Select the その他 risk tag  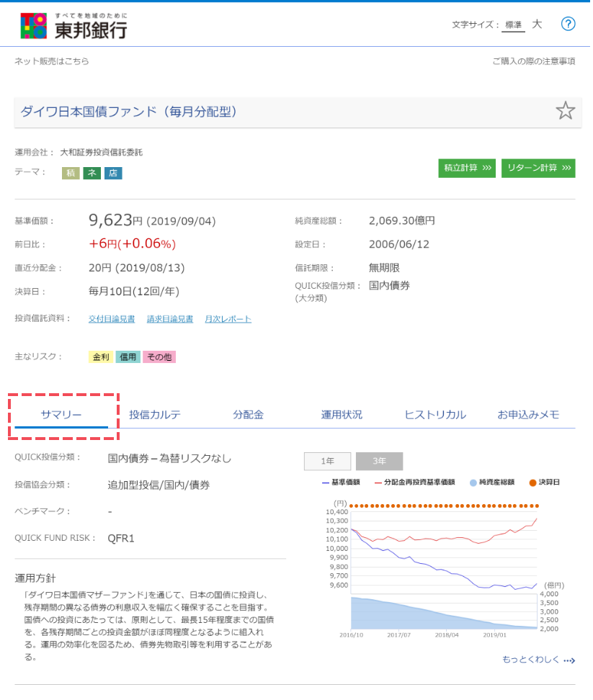click(x=159, y=356)
